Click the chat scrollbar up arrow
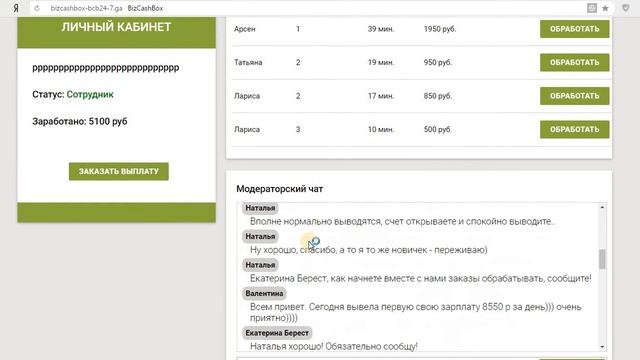This screenshot has height=360, width=640. (x=602, y=208)
